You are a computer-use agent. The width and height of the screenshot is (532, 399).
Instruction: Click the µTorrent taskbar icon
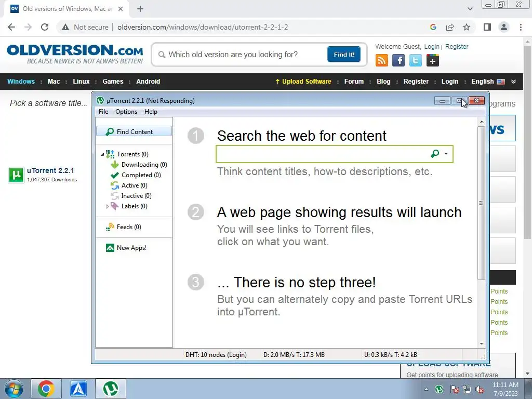click(x=111, y=389)
